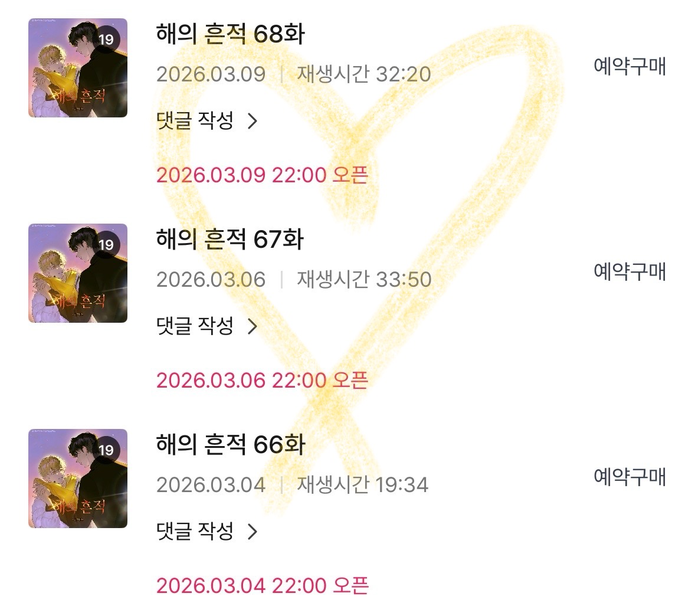Select the title 해의 흔적 66화

pos(231,444)
